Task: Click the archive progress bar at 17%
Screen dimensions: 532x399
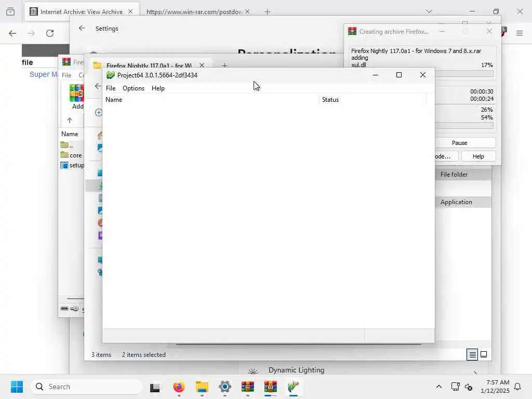Action: point(464,73)
